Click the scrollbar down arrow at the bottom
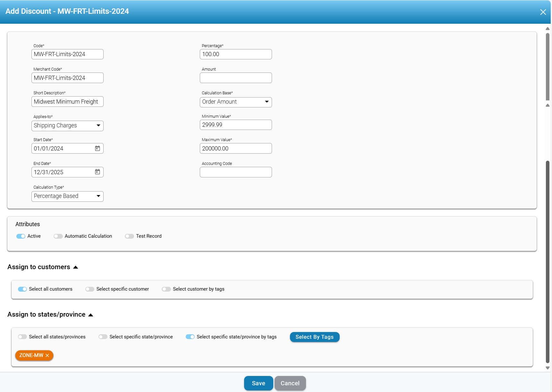Viewport: 552px width, 392px height. point(548,368)
